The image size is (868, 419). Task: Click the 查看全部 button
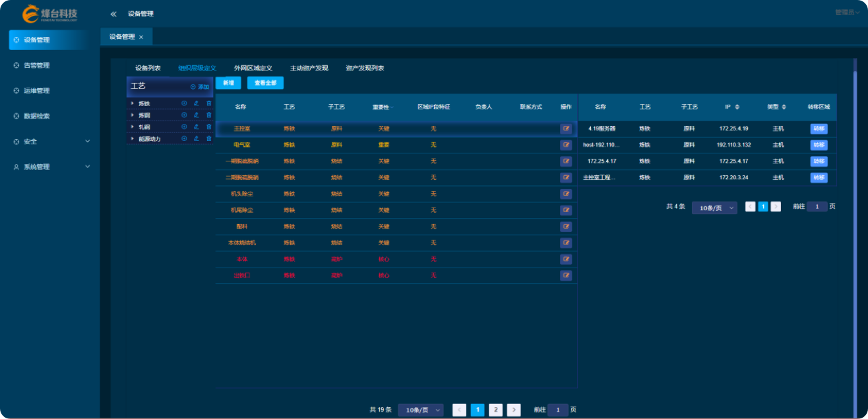265,83
